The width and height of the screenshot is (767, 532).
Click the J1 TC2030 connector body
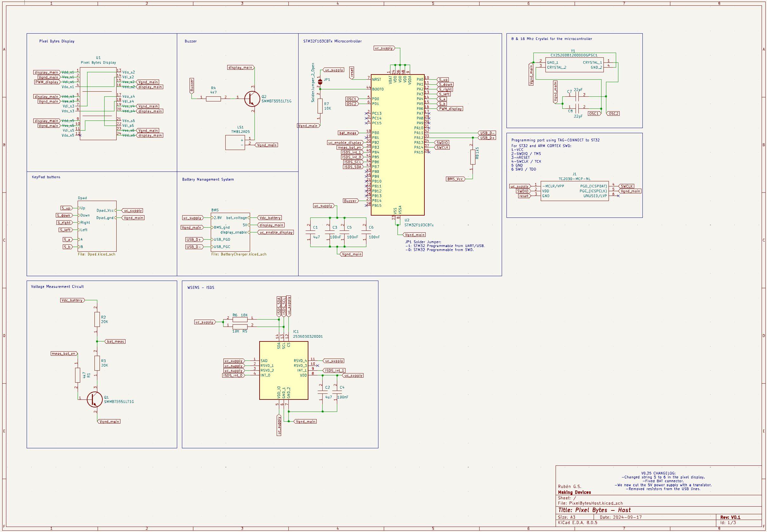point(574,191)
